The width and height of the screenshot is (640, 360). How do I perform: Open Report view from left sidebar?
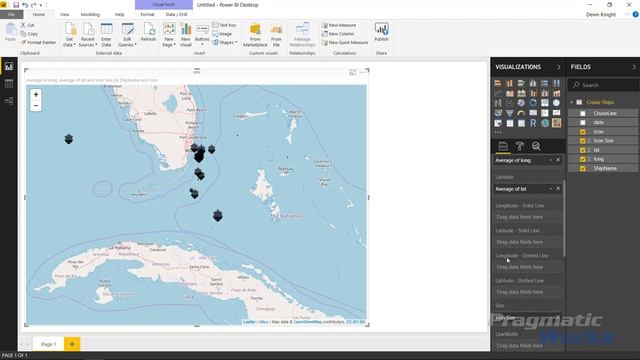pyautogui.click(x=9, y=66)
